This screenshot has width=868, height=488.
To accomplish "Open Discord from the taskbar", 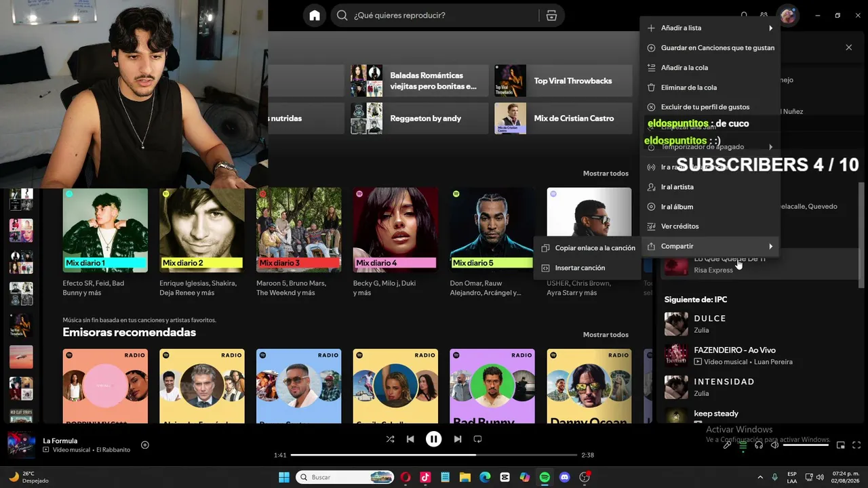I will click(x=565, y=477).
